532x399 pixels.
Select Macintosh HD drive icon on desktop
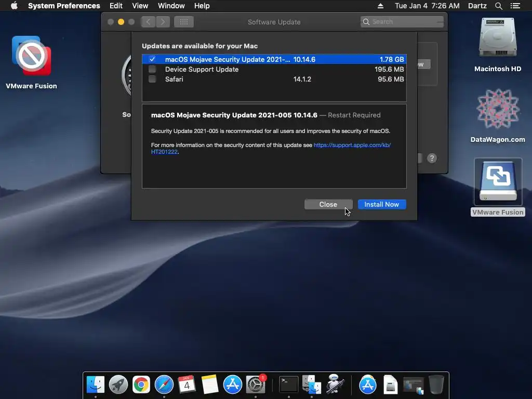click(x=498, y=37)
